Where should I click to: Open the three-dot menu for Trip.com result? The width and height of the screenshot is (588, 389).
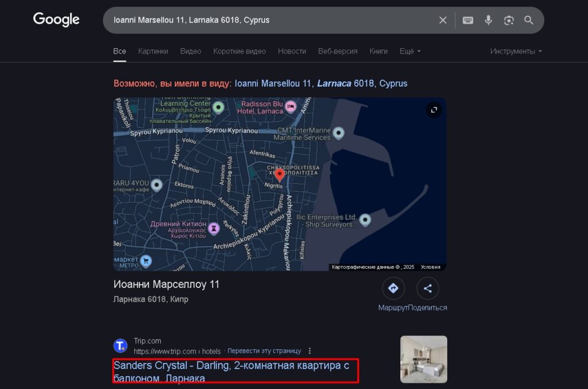pyautogui.click(x=310, y=351)
